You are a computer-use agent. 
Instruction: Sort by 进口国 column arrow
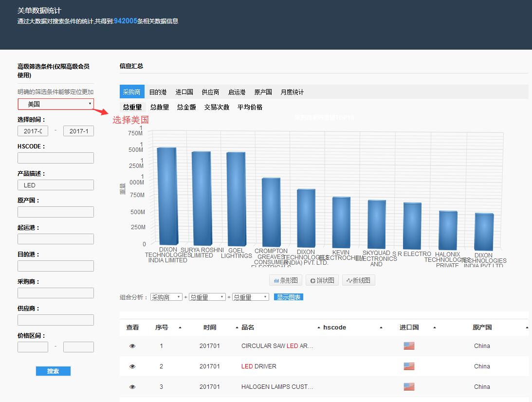(434, 328)
